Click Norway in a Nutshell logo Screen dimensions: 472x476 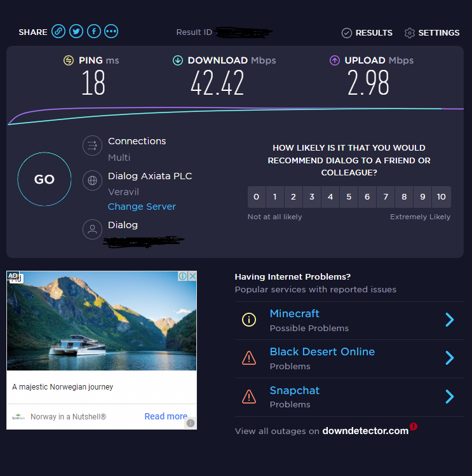point(18,417)
